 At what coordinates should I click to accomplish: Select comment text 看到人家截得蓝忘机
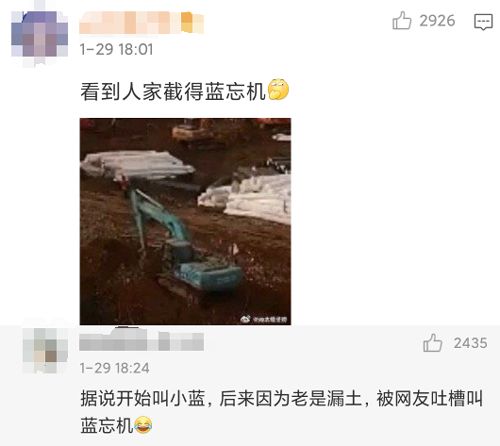point(173,91)
